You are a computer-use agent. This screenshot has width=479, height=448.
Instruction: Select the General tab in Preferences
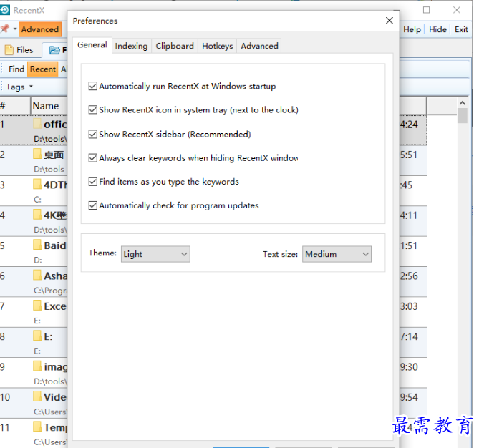click(92, 45)
